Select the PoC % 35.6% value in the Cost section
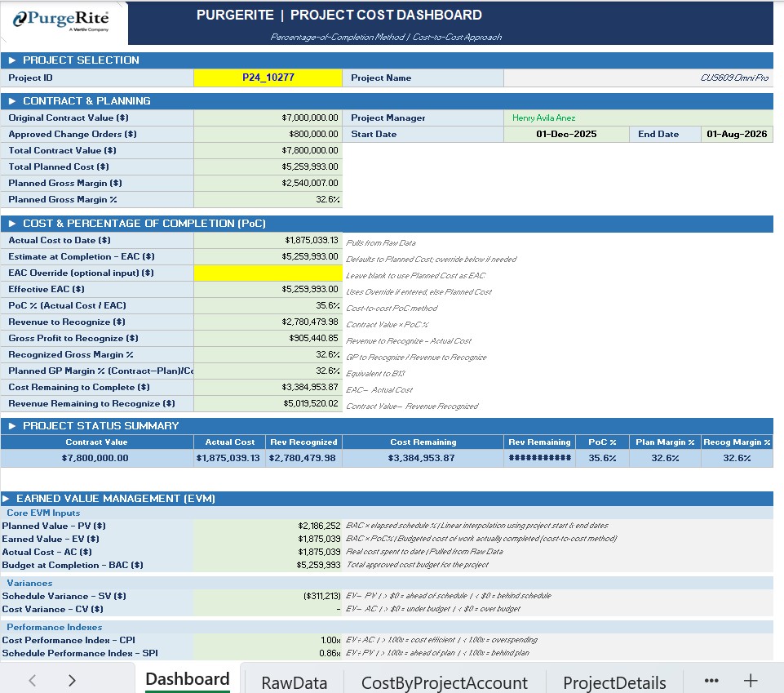The width and height of the screenshot is (784, 693). pos(268,305)
